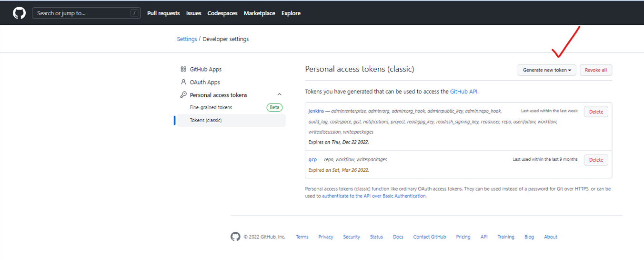Go to Marketplace in the header
This screenshot has height=259, width=644.
pos(259,13)
